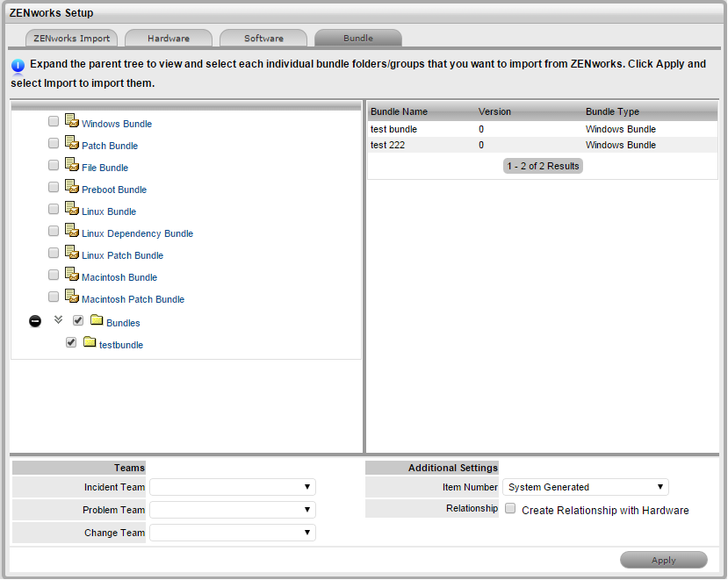Click the Bundles folder icon

(97, 320)
